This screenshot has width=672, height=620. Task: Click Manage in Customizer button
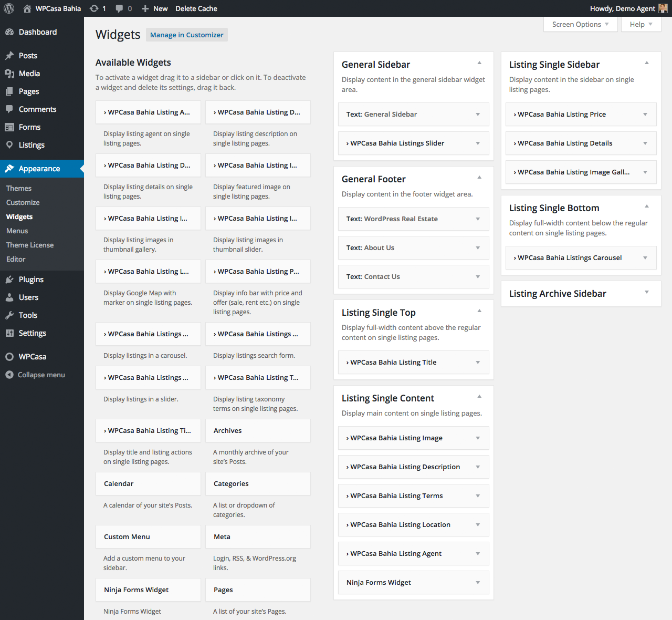(187, 35)
